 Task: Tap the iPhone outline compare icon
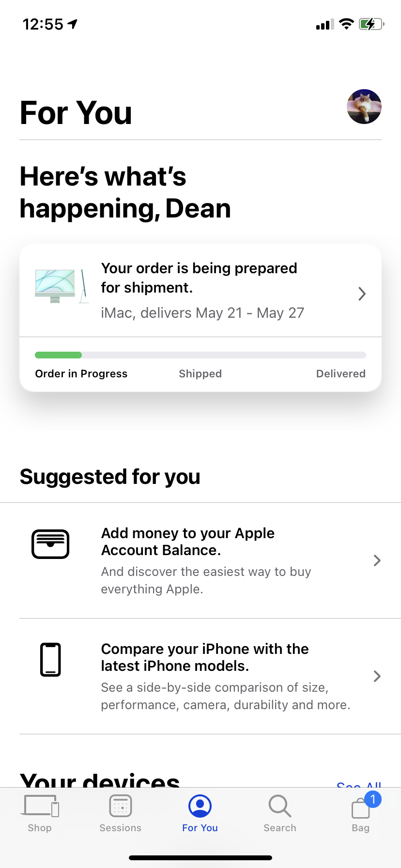click(x=50, y=659)
